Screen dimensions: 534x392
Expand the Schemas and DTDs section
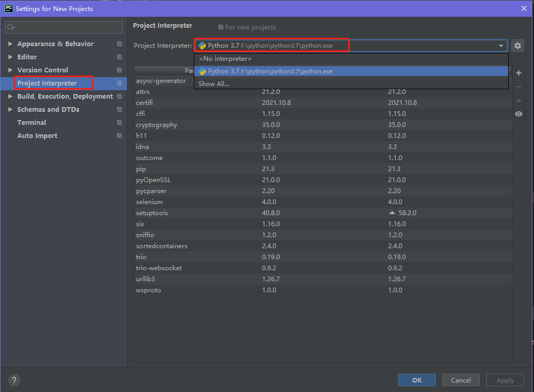[10, 110]
